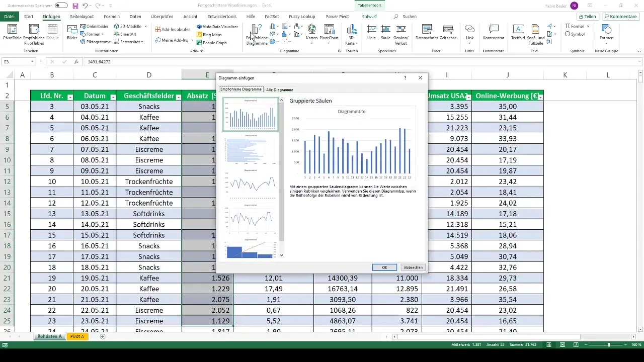Toggle Automatisches Speichern switch

(x=61, y=6)
